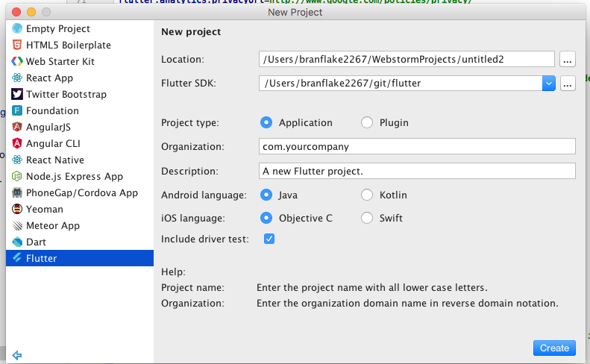Click the back arrow icon at bottom left
Image resolution: width=590 pixels, height=364 pixels.
17,355
